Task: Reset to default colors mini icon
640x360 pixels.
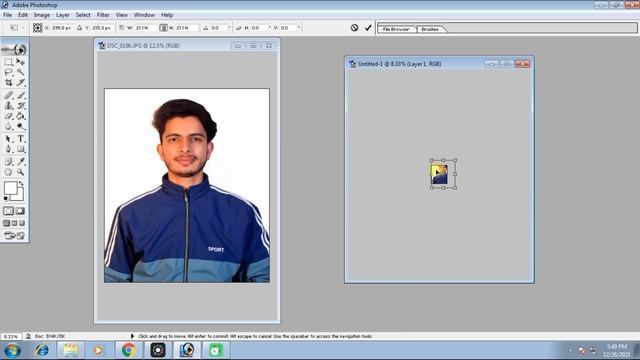Action: [6, 198]
